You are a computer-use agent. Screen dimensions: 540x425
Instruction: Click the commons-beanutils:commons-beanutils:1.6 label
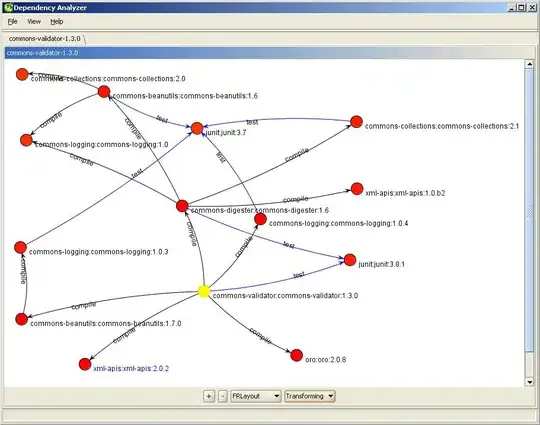[x=185, y=96]
